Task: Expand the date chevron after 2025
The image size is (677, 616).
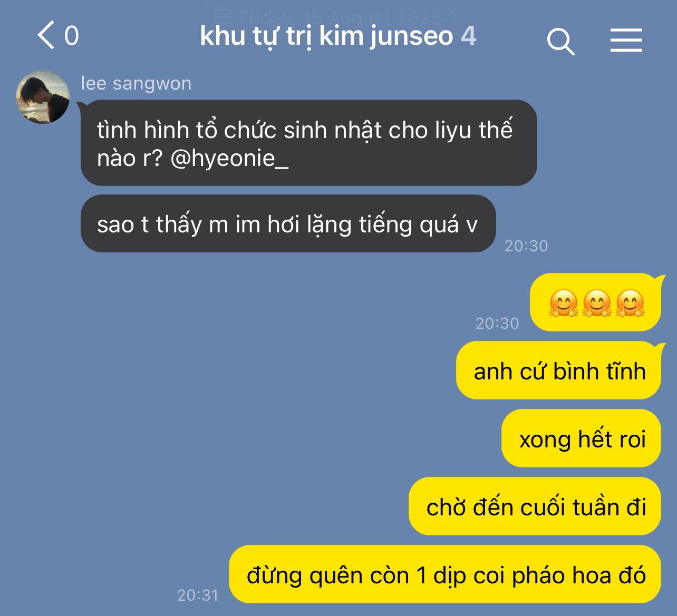Action: [x=455, y=17]
